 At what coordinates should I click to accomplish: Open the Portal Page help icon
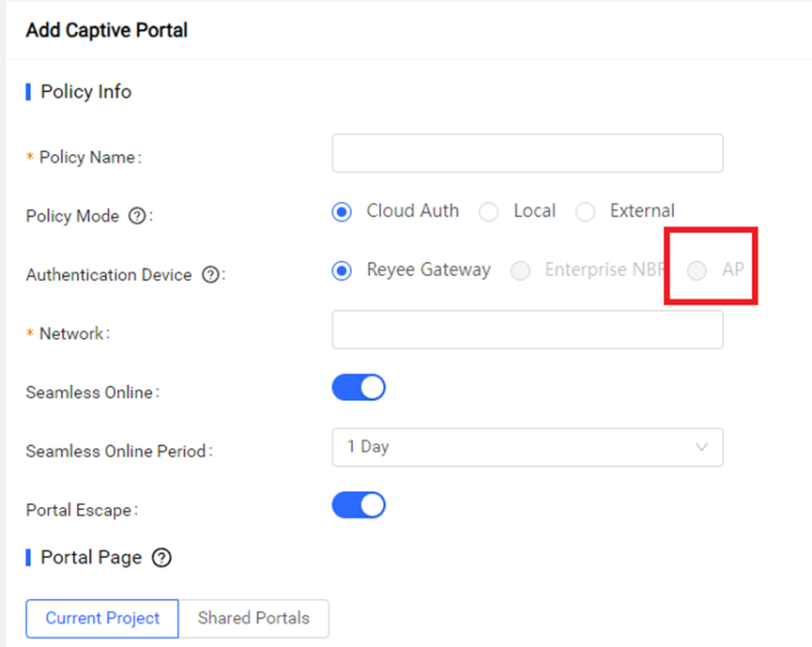[161, 558]
